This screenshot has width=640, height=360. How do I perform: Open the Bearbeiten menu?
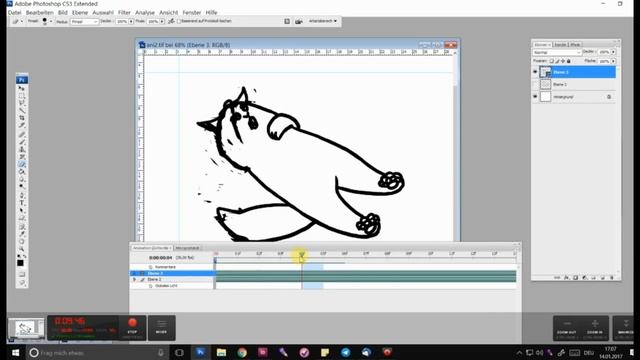click(x=40, y=13)
